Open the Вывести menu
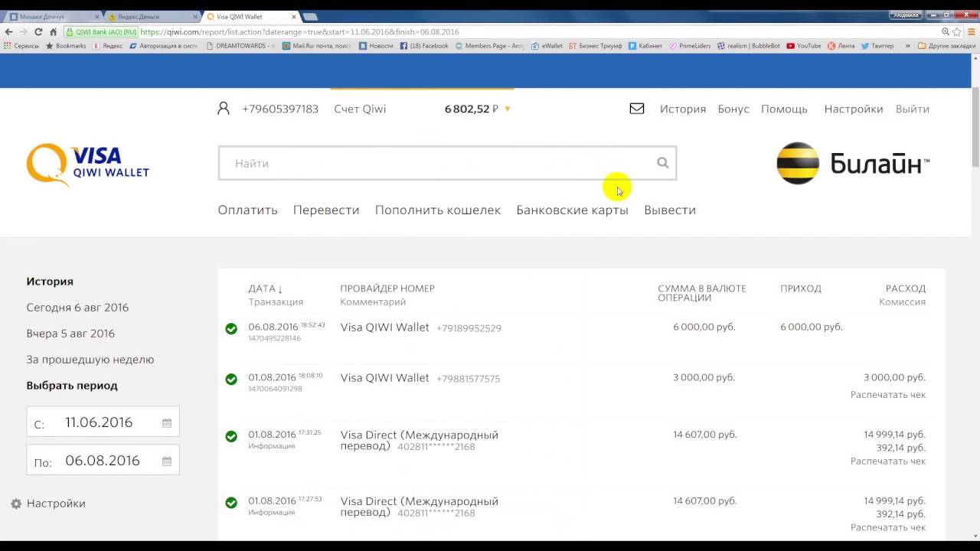The width and height of the screenshot is (980, 551). coord(670,210)
